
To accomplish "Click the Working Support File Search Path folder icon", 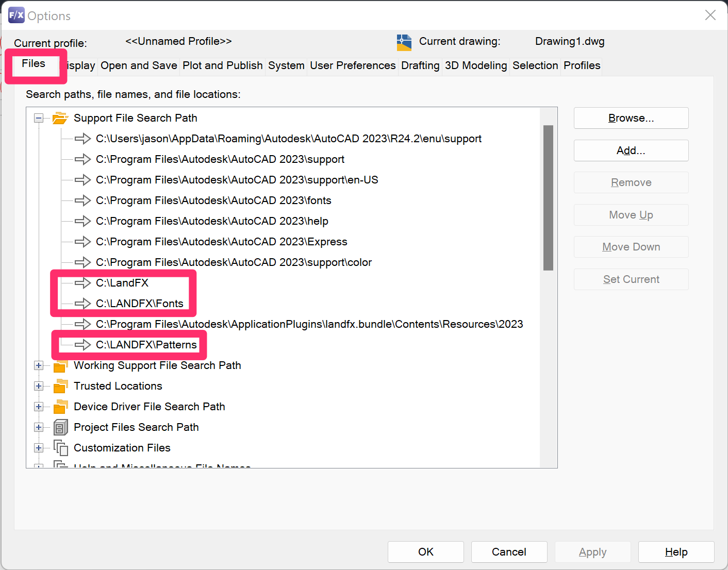I will pos(60,365).
